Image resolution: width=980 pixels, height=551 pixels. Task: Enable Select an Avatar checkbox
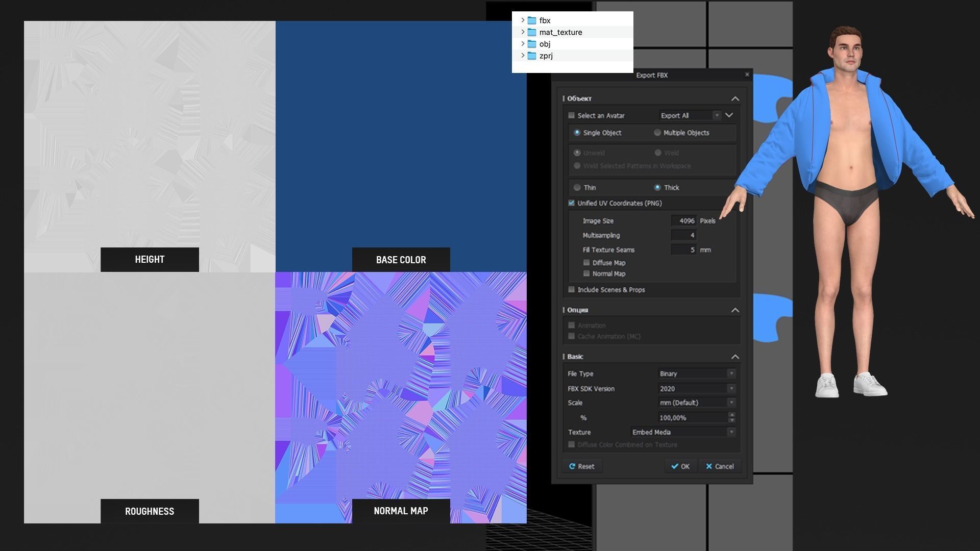(x=572, y=116)
